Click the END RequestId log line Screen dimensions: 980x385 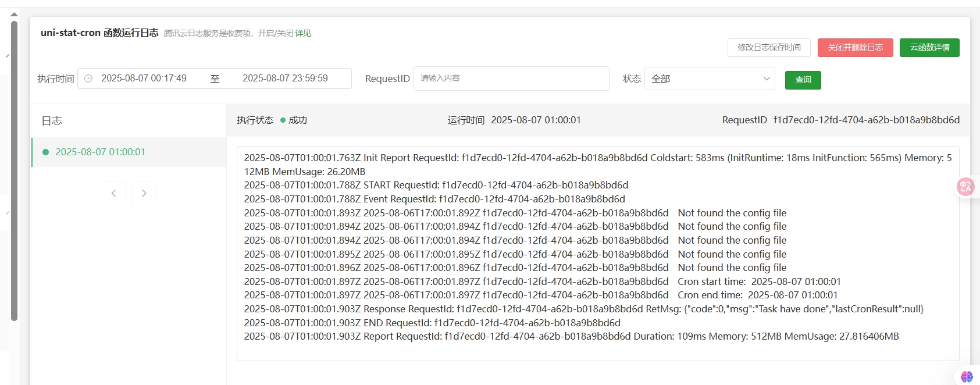click(432, 323)
